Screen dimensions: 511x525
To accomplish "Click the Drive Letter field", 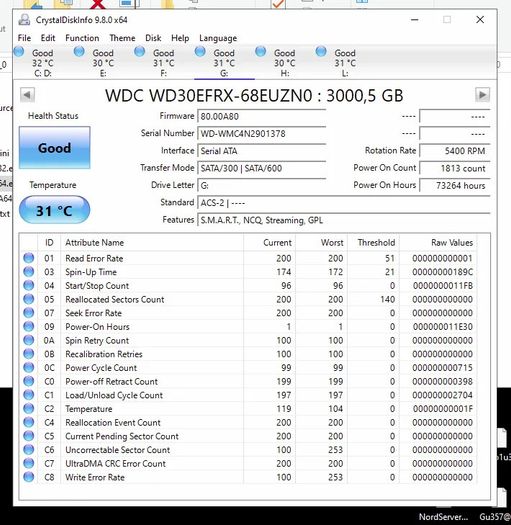I will coord(262,185).
